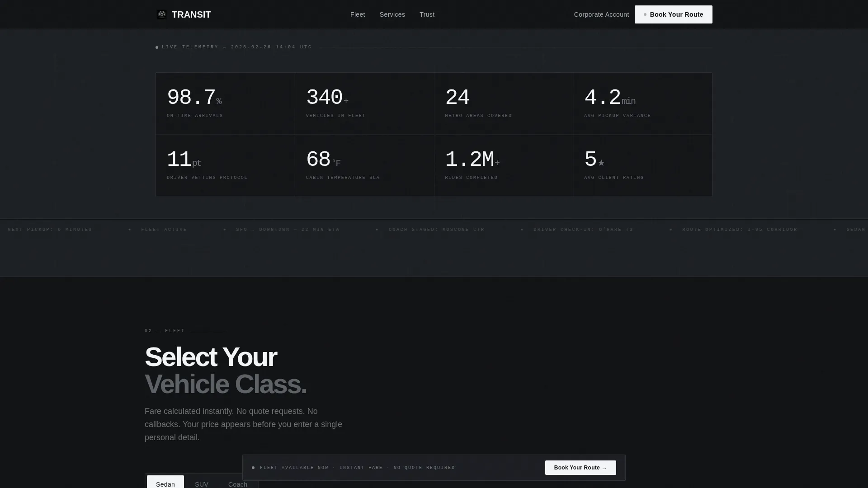Click the 340+ vehicles in fleet stat
This screenshot has width=868, height=488.
365,103
